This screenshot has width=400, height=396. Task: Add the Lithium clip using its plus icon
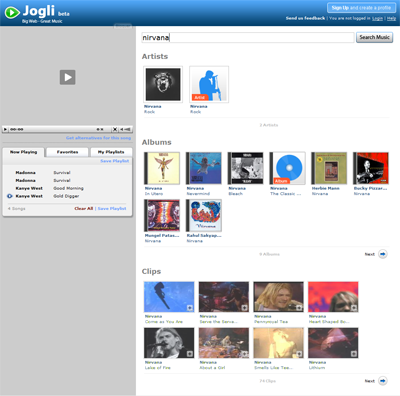coord(354,354)
